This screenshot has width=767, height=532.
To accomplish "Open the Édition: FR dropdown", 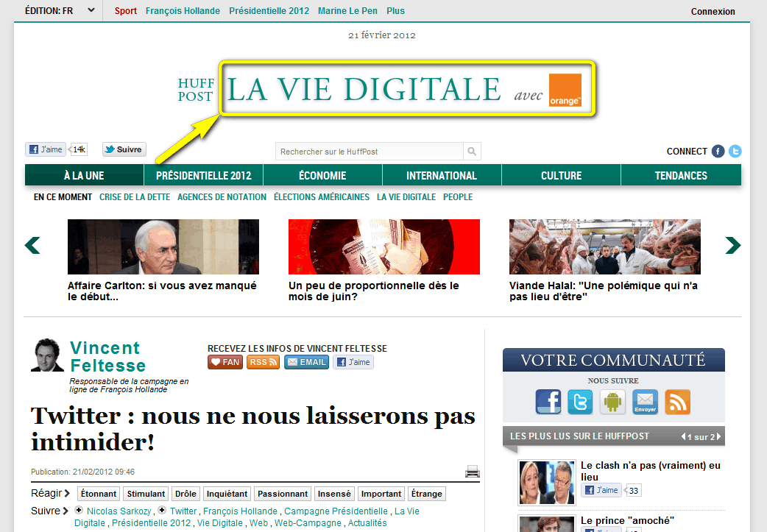I will pyautogui.click(x=60, y=11).
